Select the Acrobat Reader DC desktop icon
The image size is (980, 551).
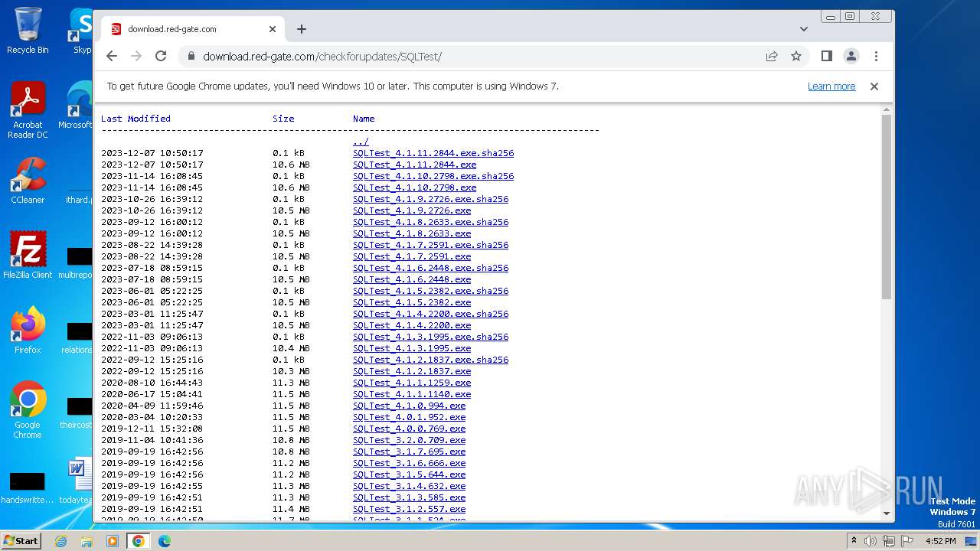click(x=28, y=110)
